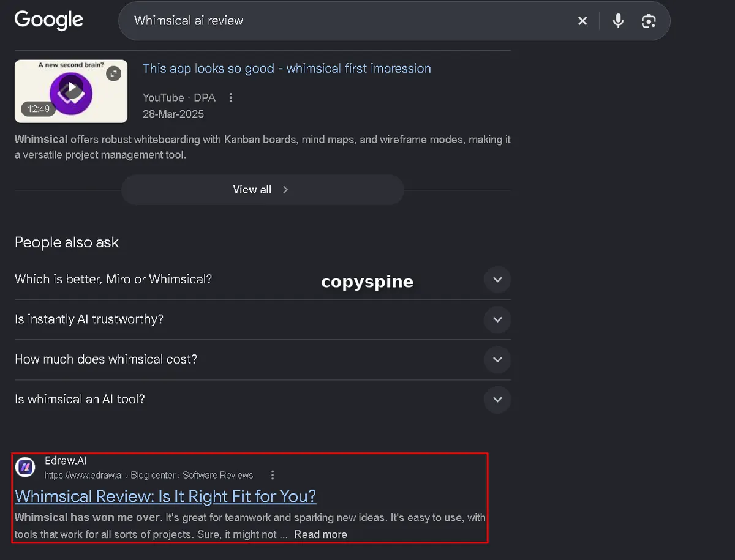Open options for the Edraw.AI result
This screenshot has width=735, height=560.
click(x=273, y=475)
